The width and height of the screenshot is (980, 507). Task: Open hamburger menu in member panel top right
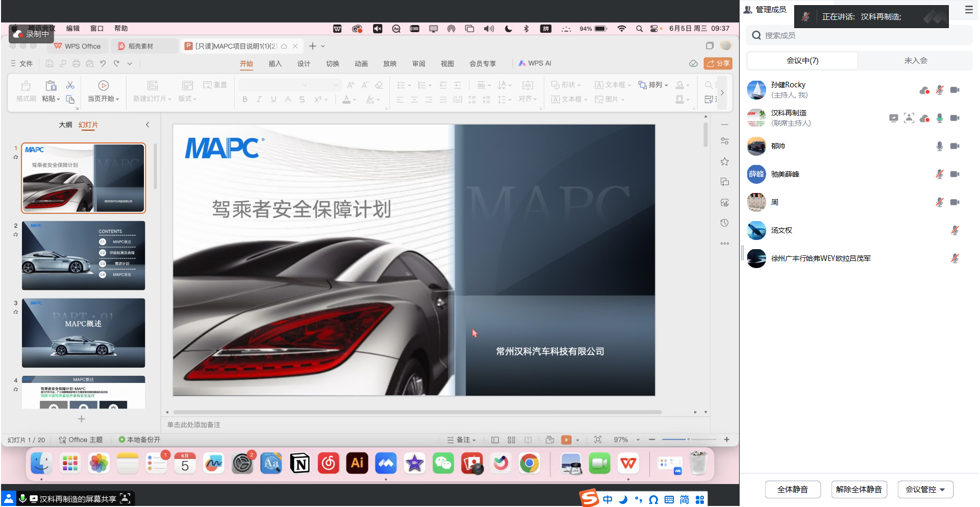pos(969,10)
